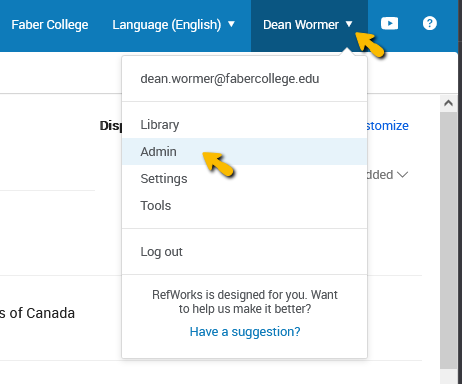Choose Admin in the dropdown menu
The height and width of the screenshot is (384, 462).
245,152
